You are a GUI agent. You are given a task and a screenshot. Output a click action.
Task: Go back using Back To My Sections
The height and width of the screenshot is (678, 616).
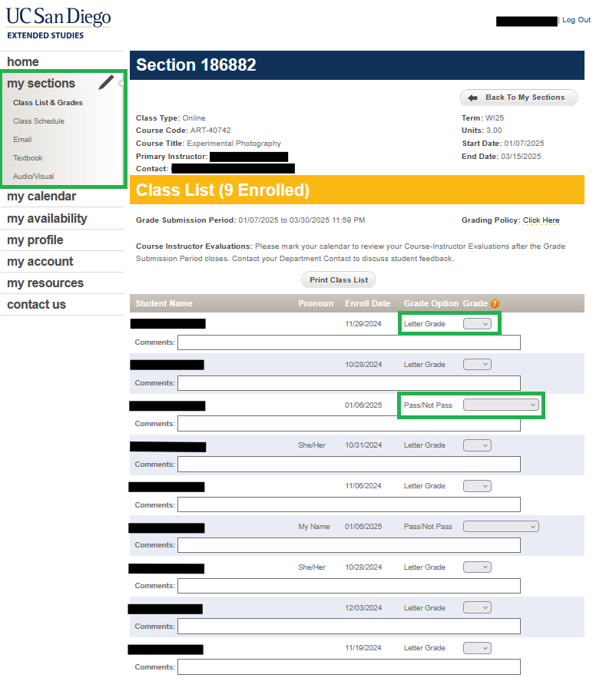click(x=518, y=98)
